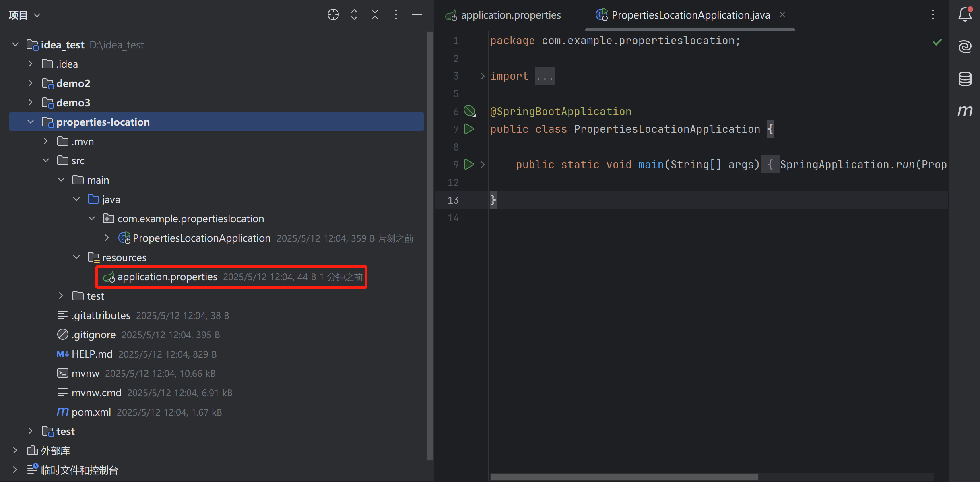Open the AI assistant spiral icon

965,47
